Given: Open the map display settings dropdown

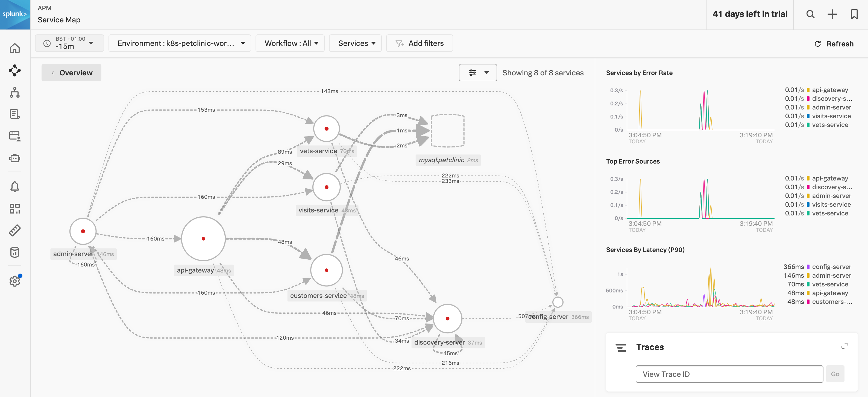Looking at the screenshot, I should (477, 72).
